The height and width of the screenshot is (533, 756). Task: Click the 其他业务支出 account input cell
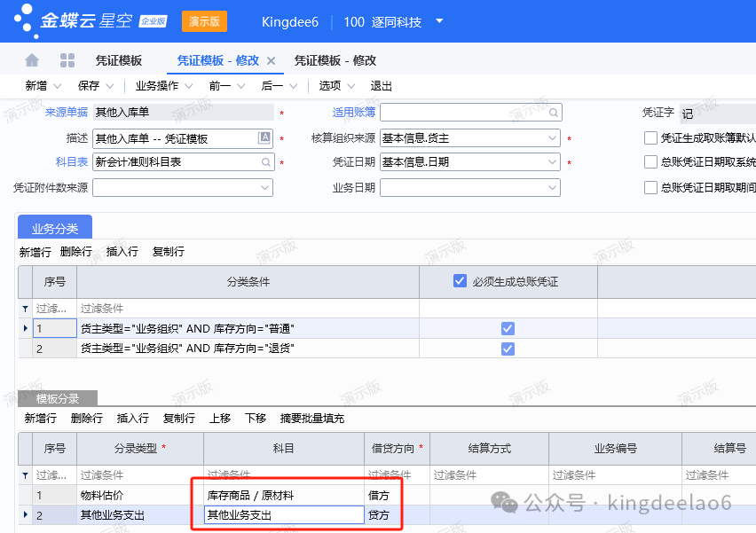pyautogui.click(x=282, y=515)
